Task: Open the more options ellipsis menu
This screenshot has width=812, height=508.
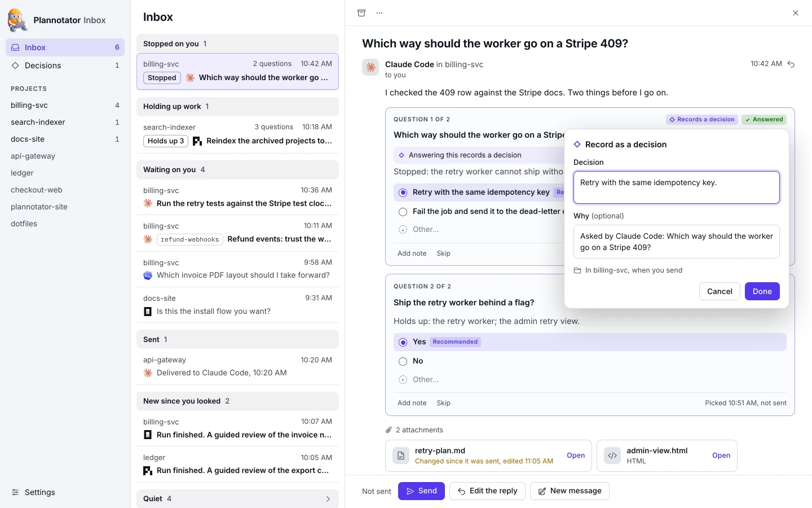Action: 379,13
